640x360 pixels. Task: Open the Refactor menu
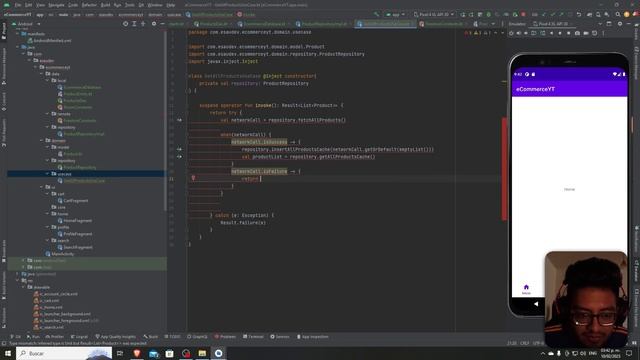point(89,5)
